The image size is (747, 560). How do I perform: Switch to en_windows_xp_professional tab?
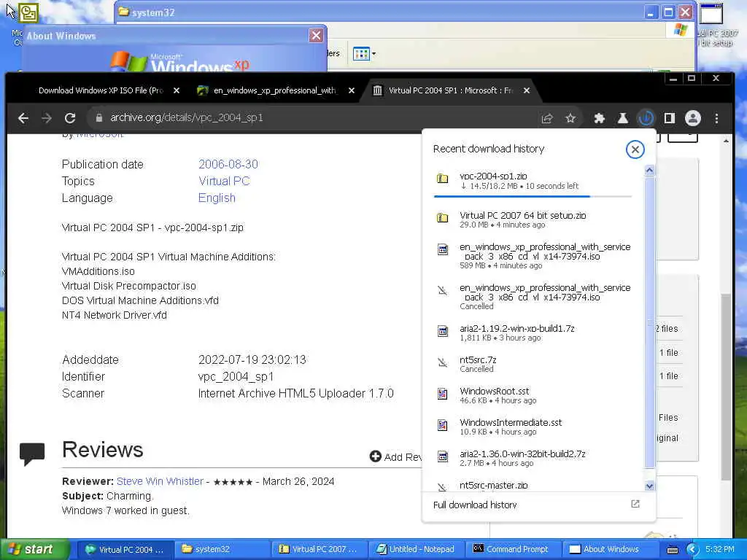tap(274, 90)
